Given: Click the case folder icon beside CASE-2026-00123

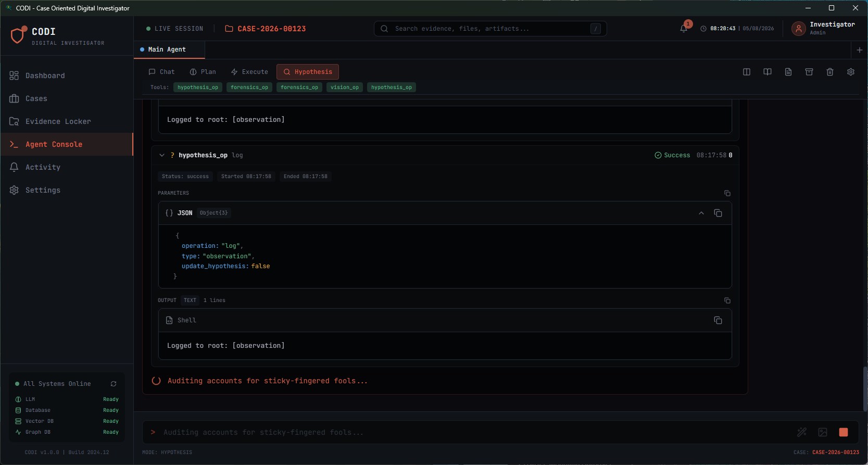Looking at the screenshot, I should pyautogui.click(x=229, y=29).
